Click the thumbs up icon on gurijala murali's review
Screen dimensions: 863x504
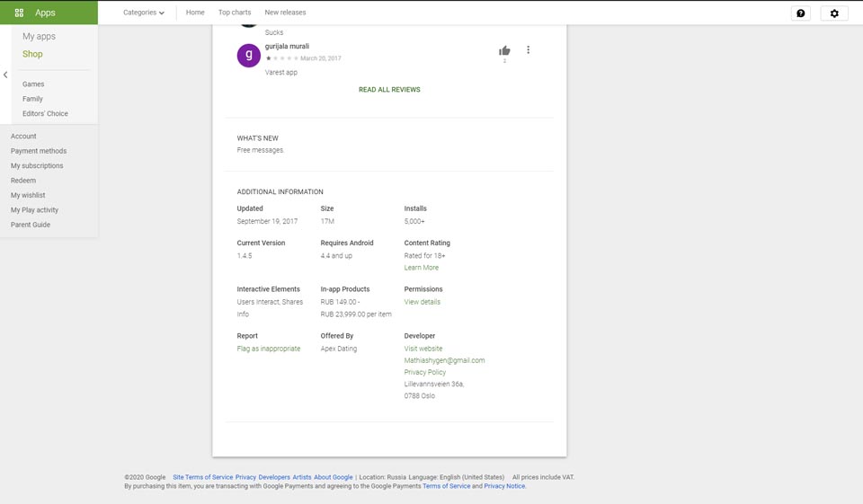point(504,50)
